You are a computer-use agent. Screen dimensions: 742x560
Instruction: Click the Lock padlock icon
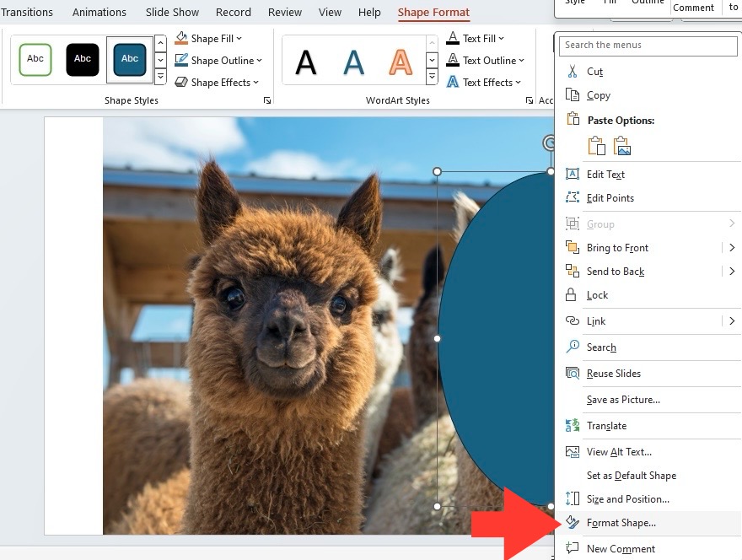tap(571, 295)
